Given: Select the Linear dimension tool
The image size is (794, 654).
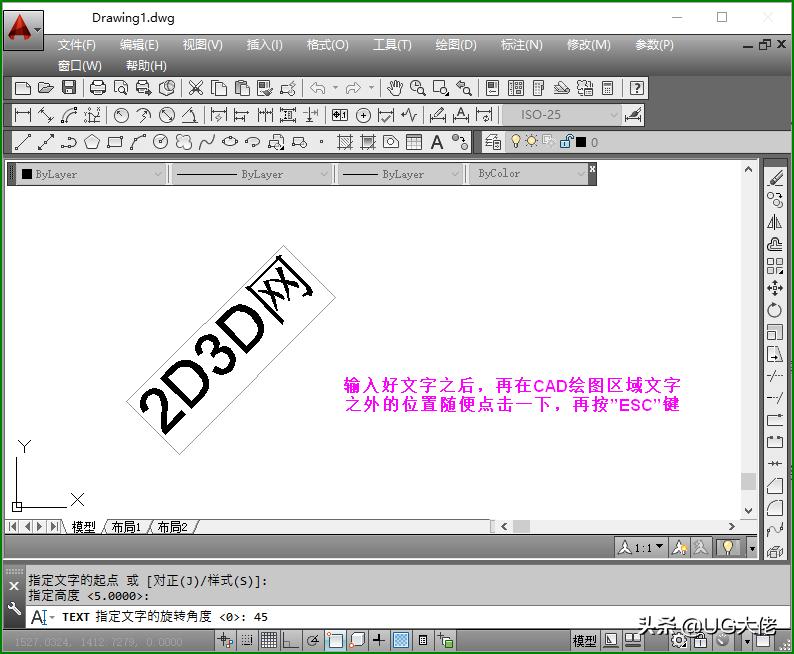Looking at the screenshot, I should click(x=23, y=115).
